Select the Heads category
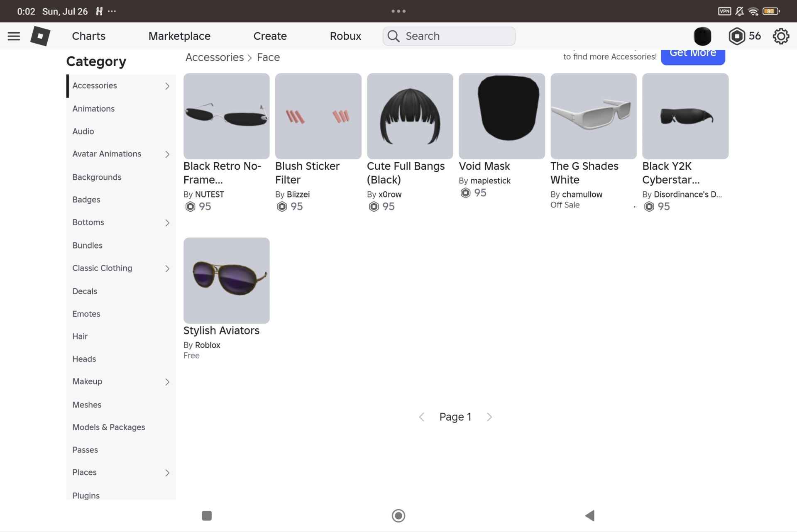The width and height of the screenshot is (797, 532). tap(121, 359)
